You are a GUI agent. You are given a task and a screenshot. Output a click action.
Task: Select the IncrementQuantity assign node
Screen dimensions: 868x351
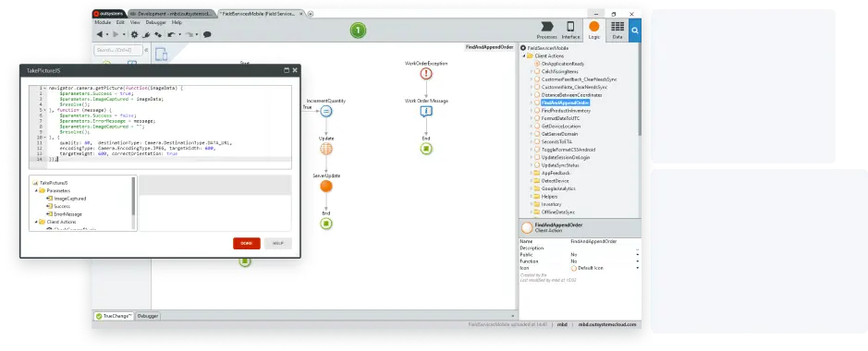[326, 111]
